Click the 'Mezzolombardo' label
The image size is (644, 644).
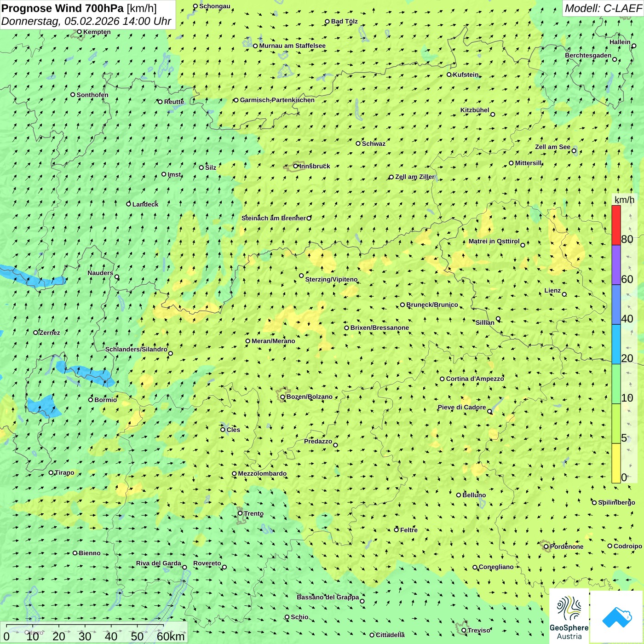pos(262,473)
